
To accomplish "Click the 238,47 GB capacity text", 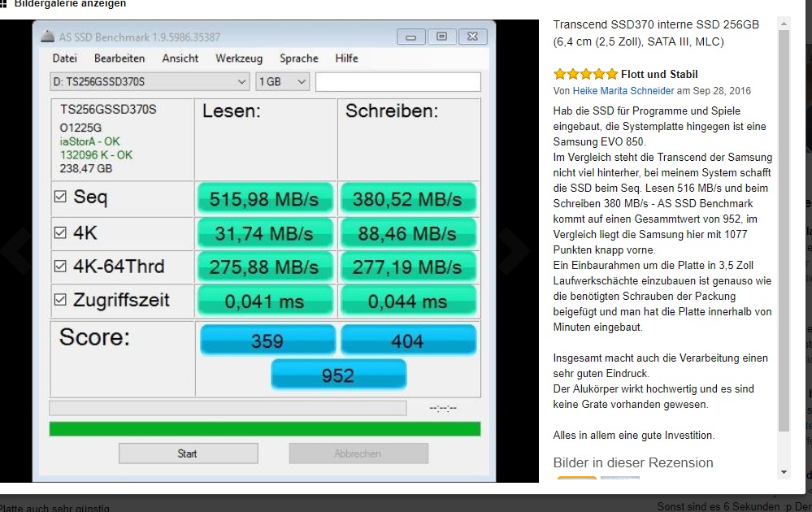I will 86,168.
